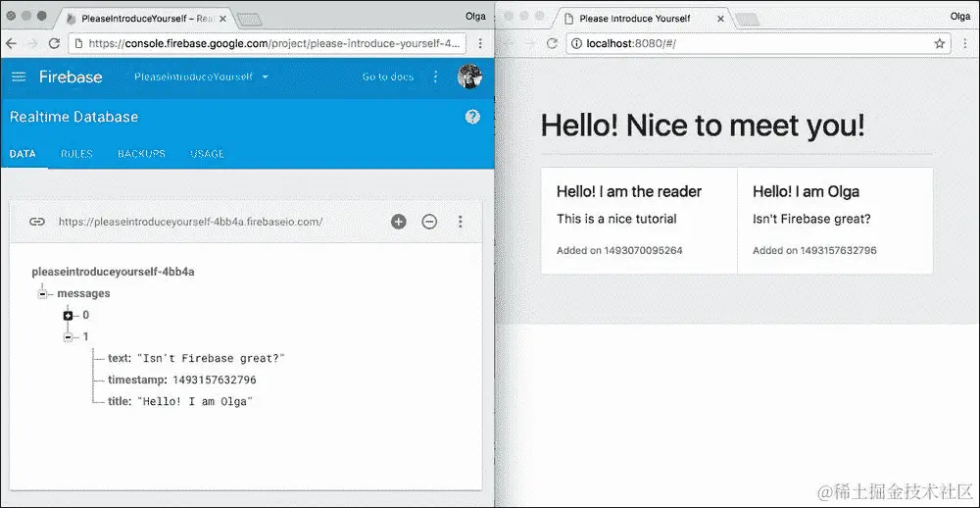Switch to the USAGE tab
980x508 pixels.
pyautogui.click(x=207, y=154)
